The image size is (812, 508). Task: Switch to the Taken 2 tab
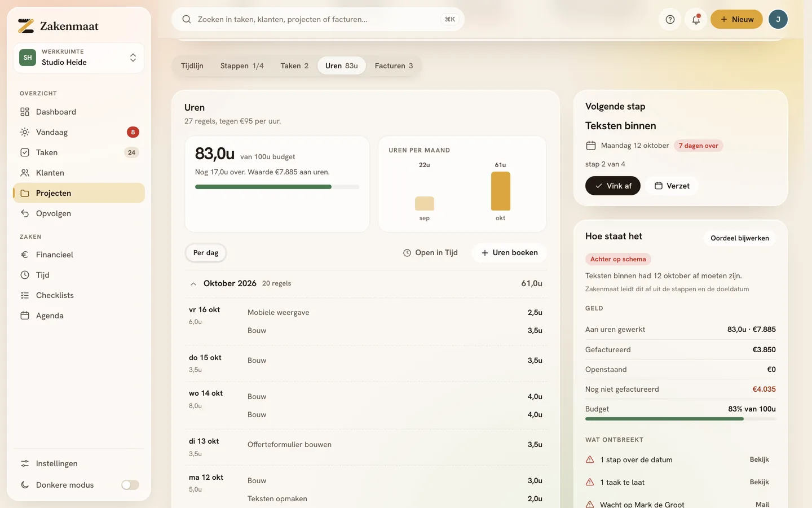coord(294,66)
